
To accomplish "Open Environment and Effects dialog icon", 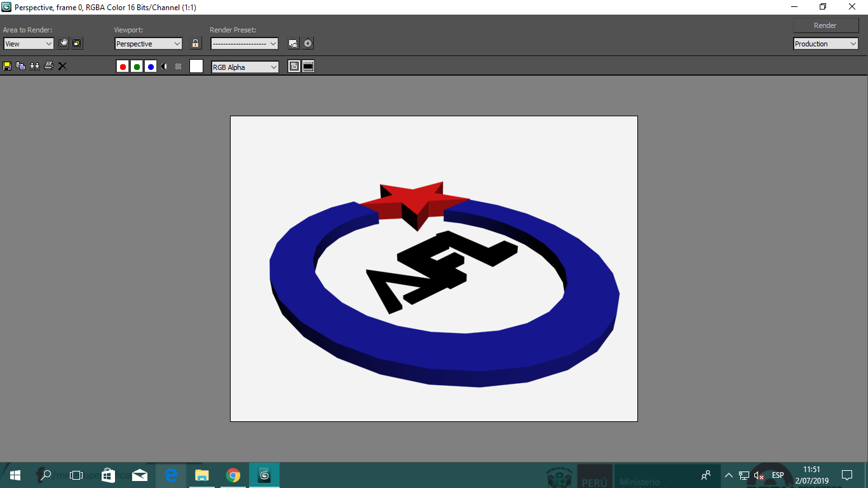I will [308, 43].
